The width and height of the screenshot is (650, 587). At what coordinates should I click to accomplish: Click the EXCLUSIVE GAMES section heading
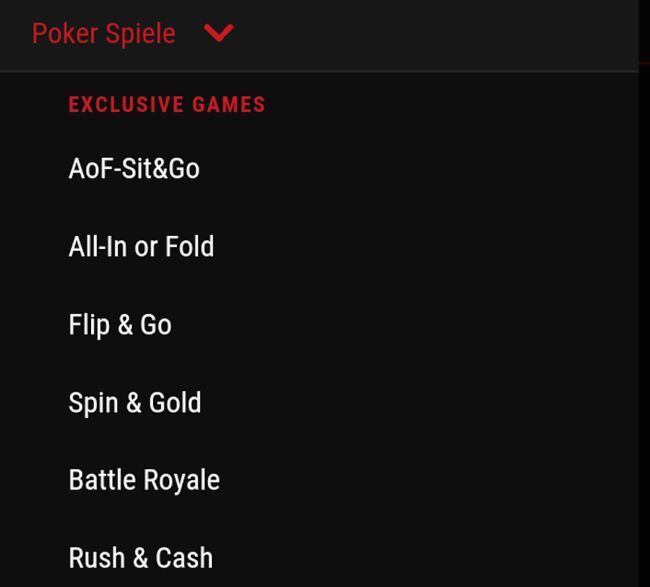(x=167, y=105)
